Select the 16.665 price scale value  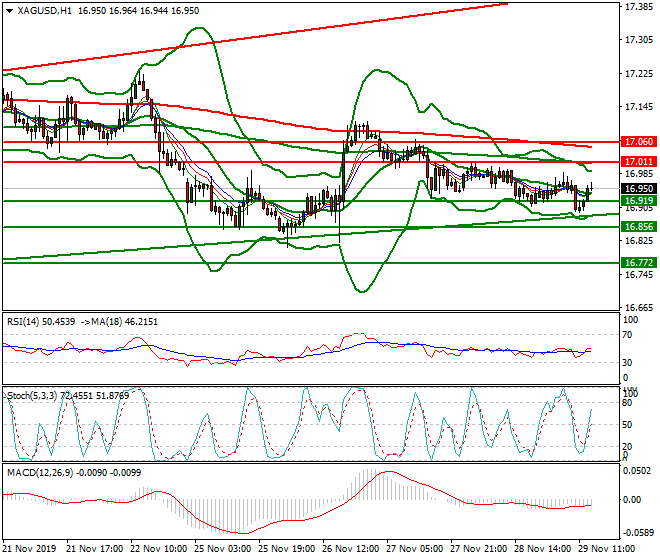639,308
